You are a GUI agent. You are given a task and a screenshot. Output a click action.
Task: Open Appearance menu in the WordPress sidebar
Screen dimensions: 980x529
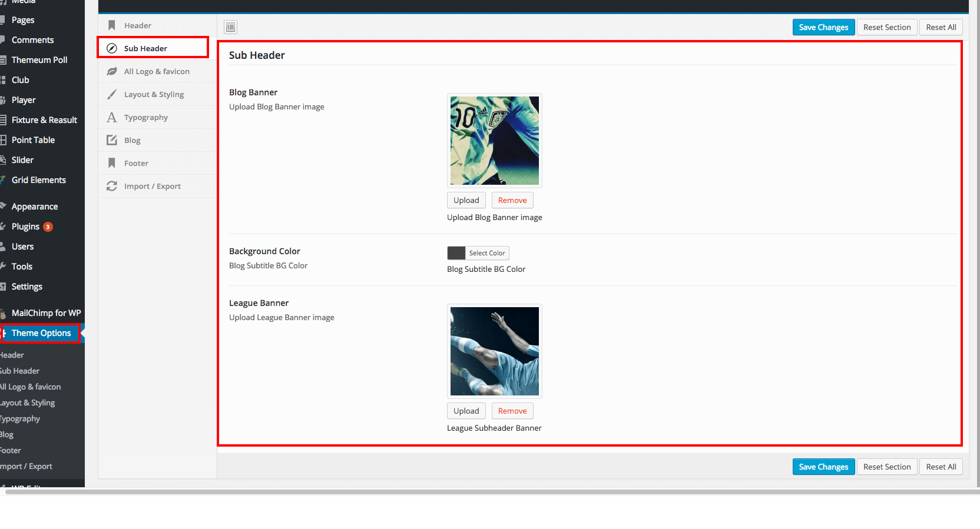tap(35, 207)
